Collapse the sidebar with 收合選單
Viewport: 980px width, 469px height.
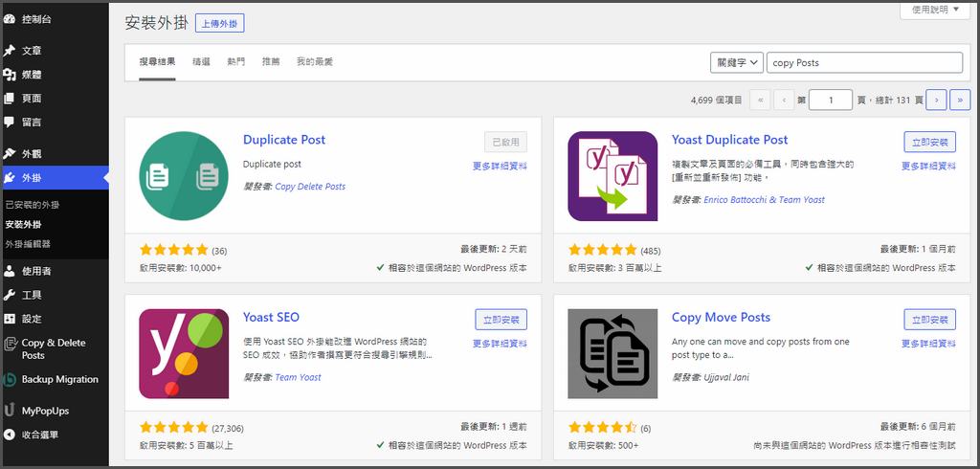pos(39,435)
